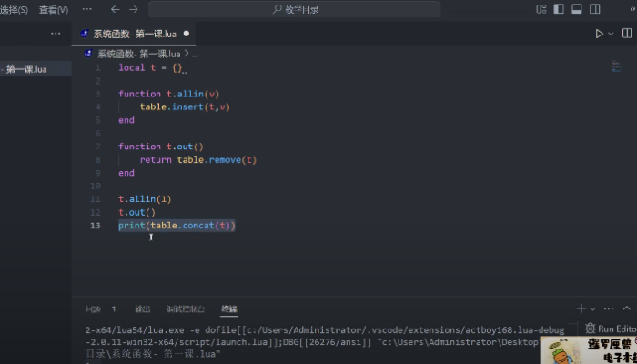This screenshot has width=637, height=364.
Task: Toggle the secondary side bar visibility
Action: click(x=597, y=9)
